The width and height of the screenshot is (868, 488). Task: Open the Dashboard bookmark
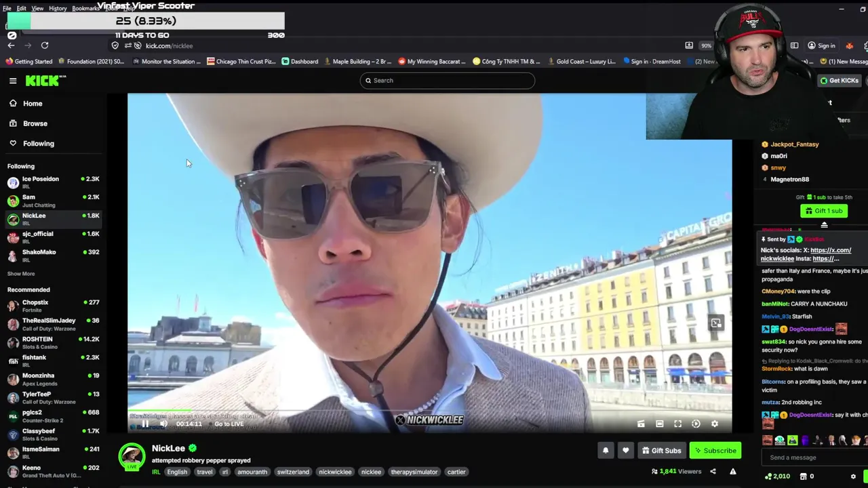pos(300,62)
